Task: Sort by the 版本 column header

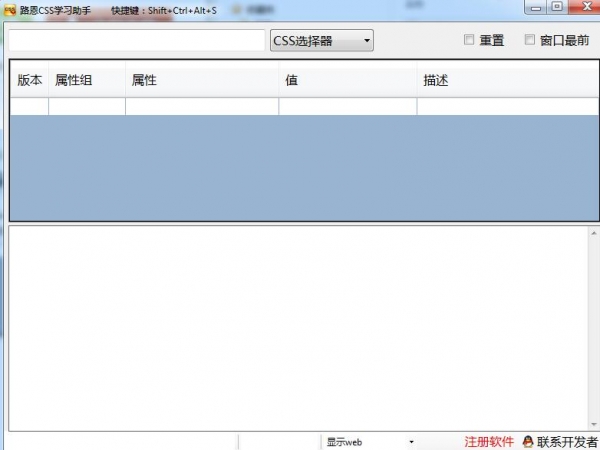Action: [x=29, y=80]
